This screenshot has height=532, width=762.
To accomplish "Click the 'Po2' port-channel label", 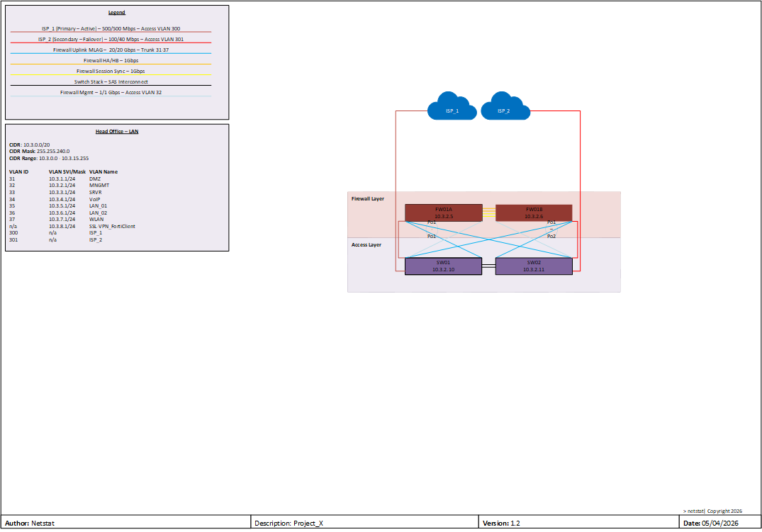I will pyautogui.click(x=551, y=236).
